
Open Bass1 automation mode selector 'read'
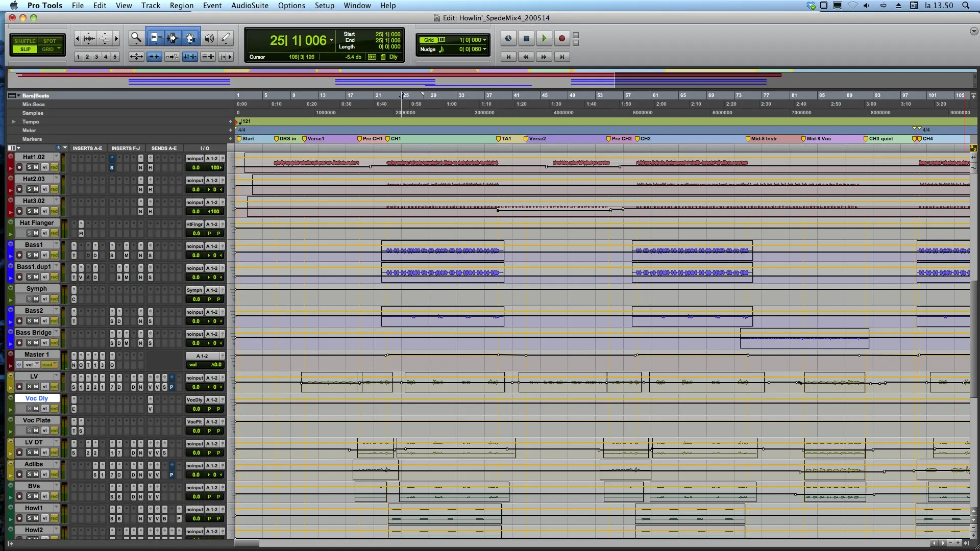(x=54, y=255)
